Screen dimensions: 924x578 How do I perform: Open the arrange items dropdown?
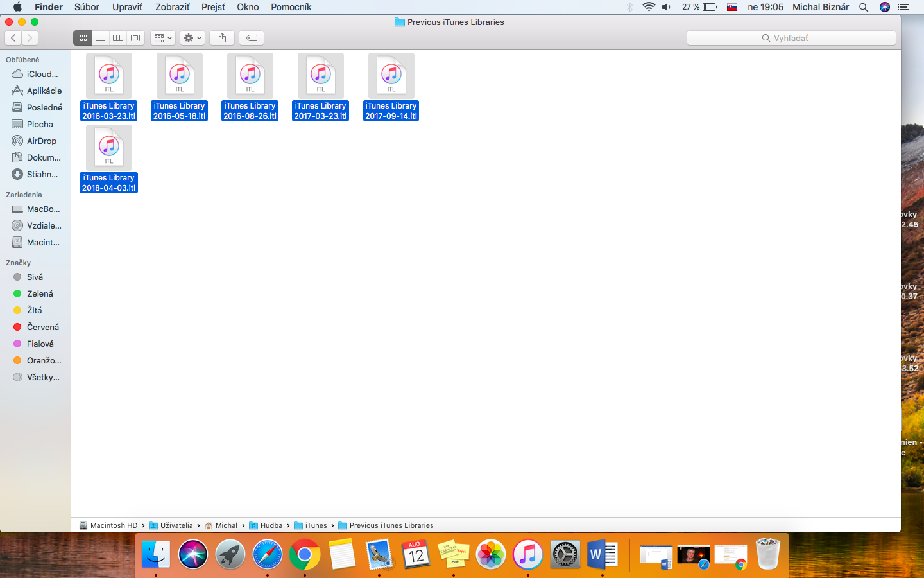point(163,38)
